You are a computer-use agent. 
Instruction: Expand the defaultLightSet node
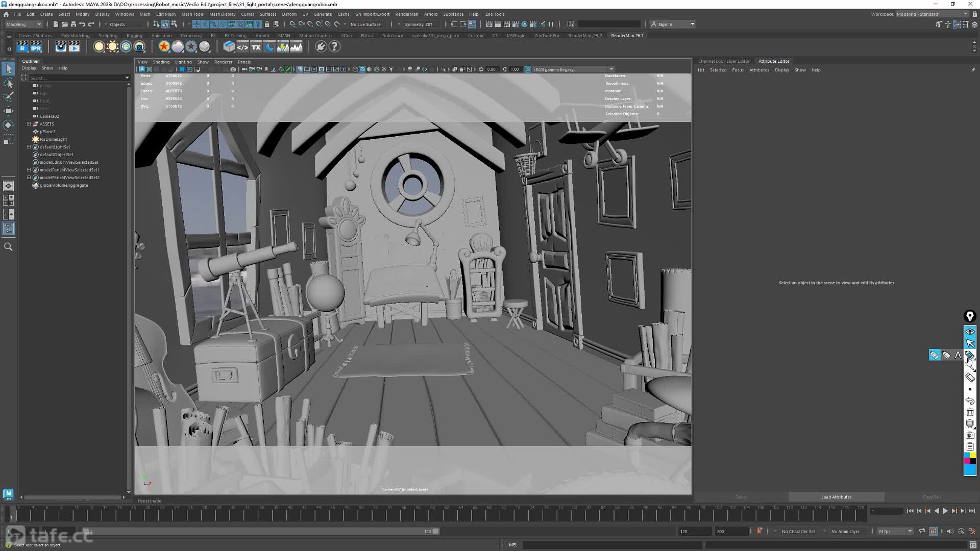29,147
